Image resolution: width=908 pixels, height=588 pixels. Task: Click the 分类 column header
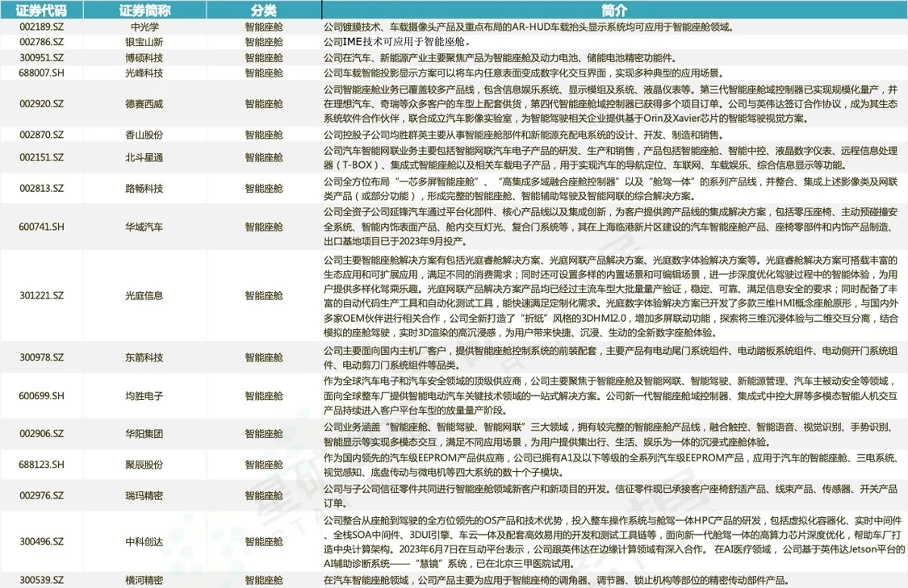click(263, 10)
